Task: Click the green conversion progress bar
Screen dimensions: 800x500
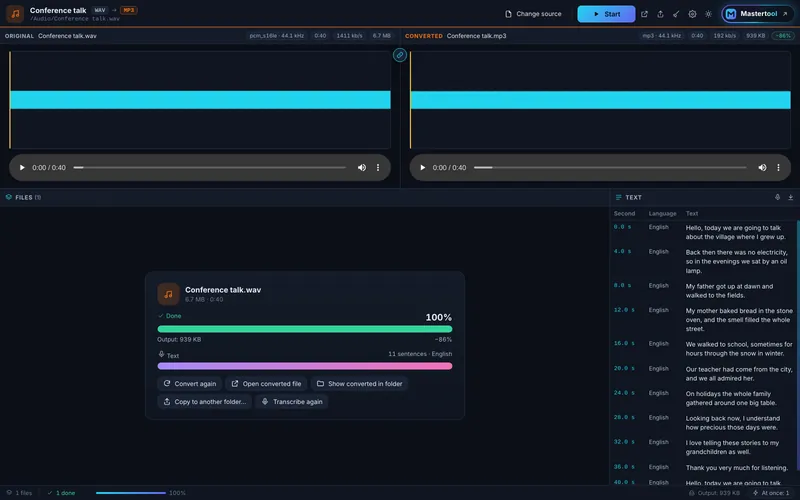Action: 305,329
